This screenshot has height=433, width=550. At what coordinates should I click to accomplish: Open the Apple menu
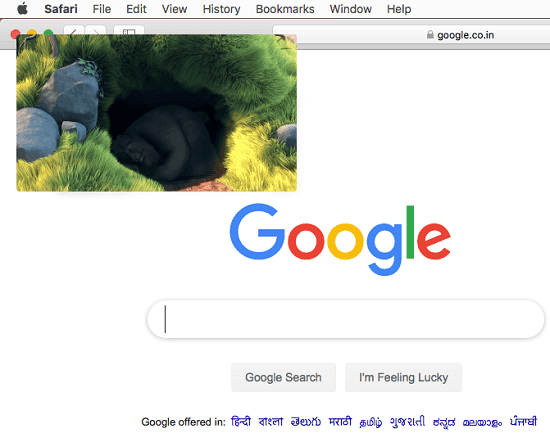(22, 9)
